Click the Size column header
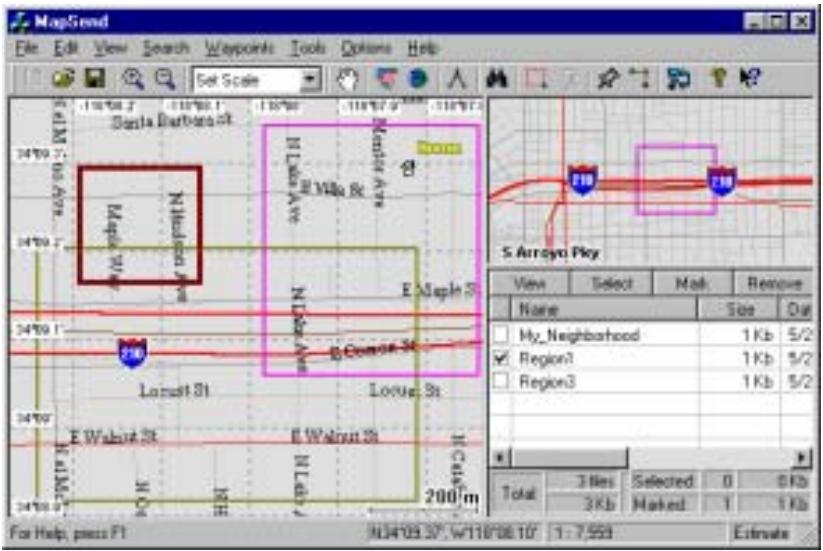Image resolution: width=823 pixels, height=551 pixels. [x=738, y=309]
